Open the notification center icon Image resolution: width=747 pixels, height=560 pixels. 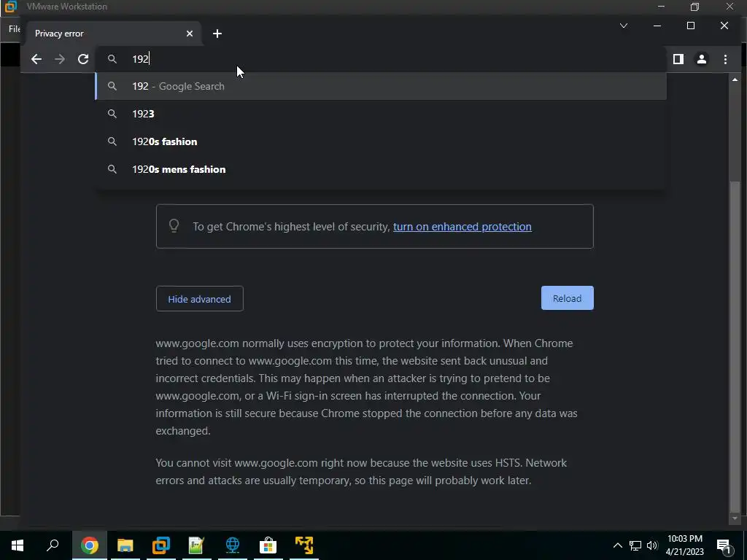[x=724, y=545]
